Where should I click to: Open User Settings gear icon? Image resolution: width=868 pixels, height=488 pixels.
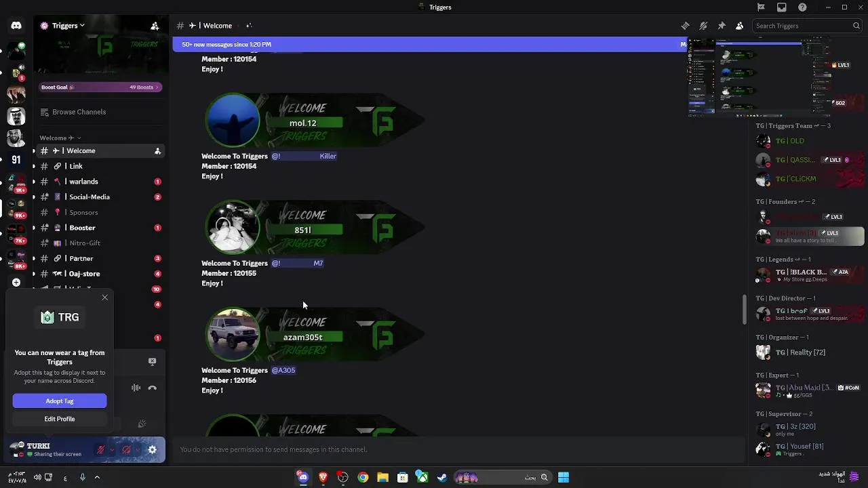152,449
